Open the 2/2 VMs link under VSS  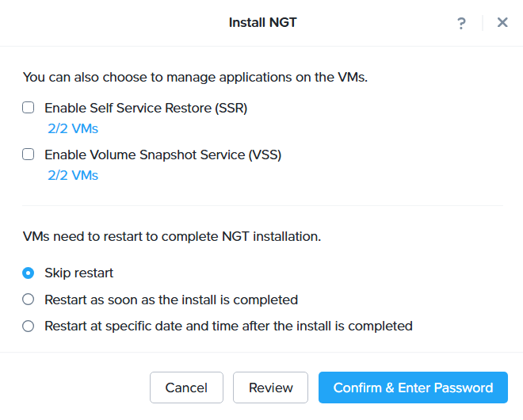[73, 175]
